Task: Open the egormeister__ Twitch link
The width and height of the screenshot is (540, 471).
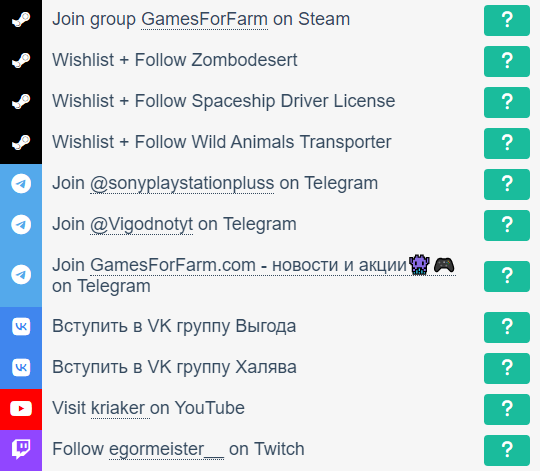Action: point(166,449)
